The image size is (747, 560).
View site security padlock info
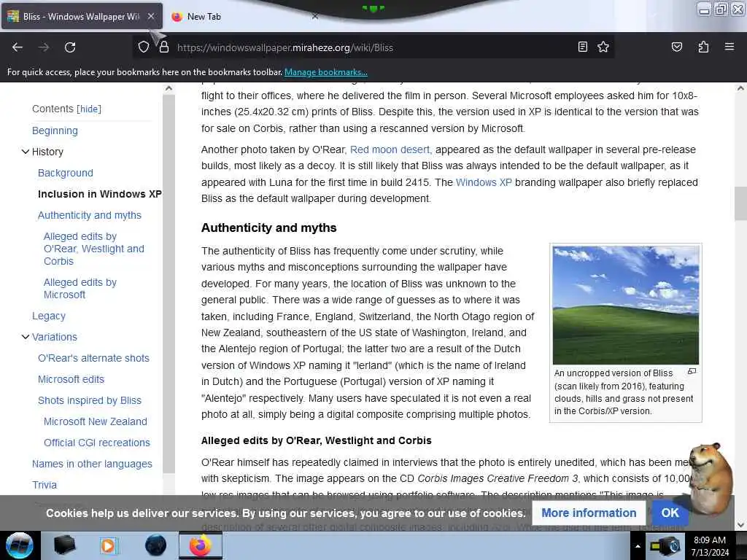(164, 47)
